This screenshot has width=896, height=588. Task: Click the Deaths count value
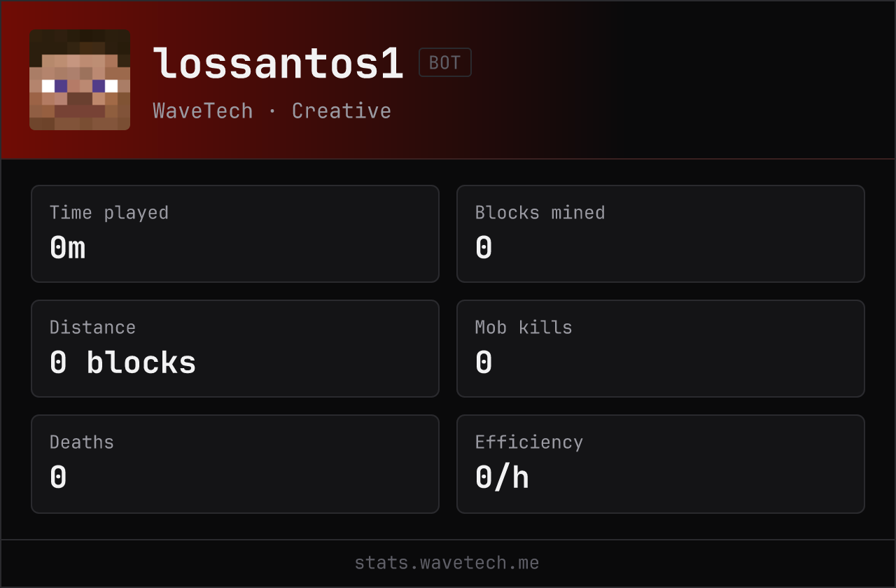(x=58, y=477)
